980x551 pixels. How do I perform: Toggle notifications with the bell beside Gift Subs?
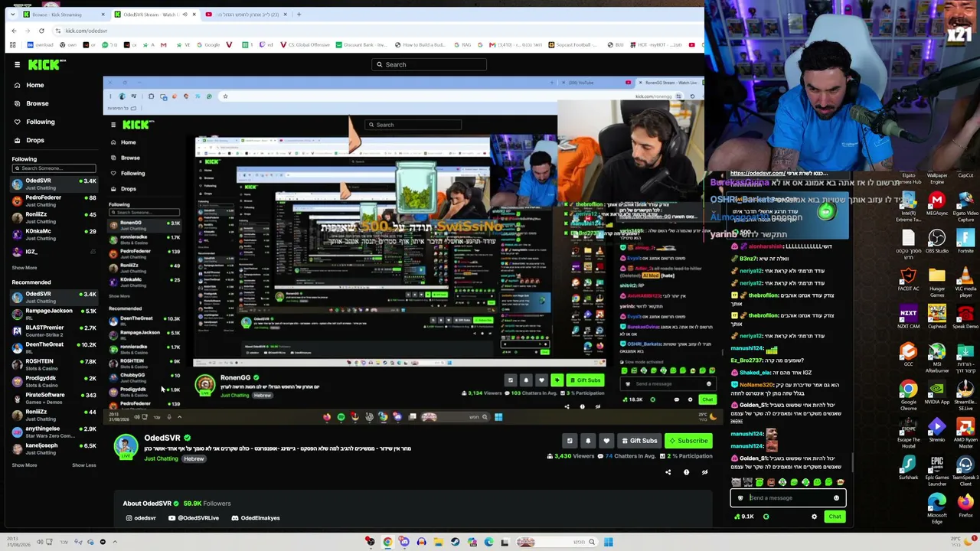588,441
